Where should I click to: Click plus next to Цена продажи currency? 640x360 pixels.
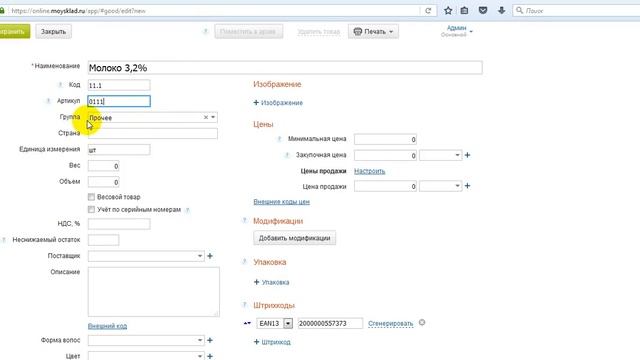coord(467,186)
